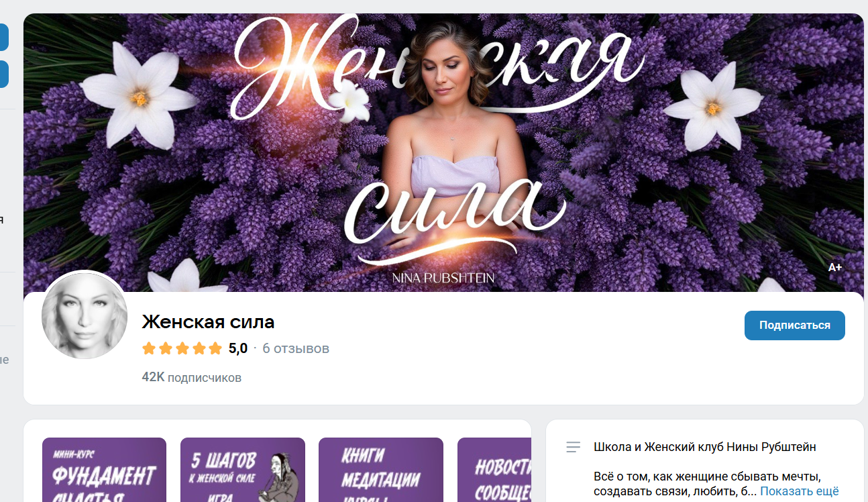Open the 6 отзывов reviews link

[x=296, y=348]
